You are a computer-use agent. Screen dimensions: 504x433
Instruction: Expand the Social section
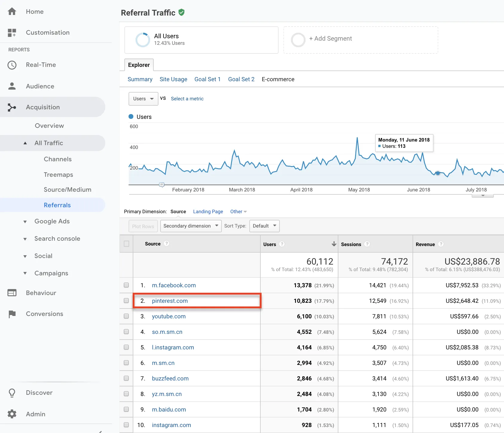tap(25, 256)
